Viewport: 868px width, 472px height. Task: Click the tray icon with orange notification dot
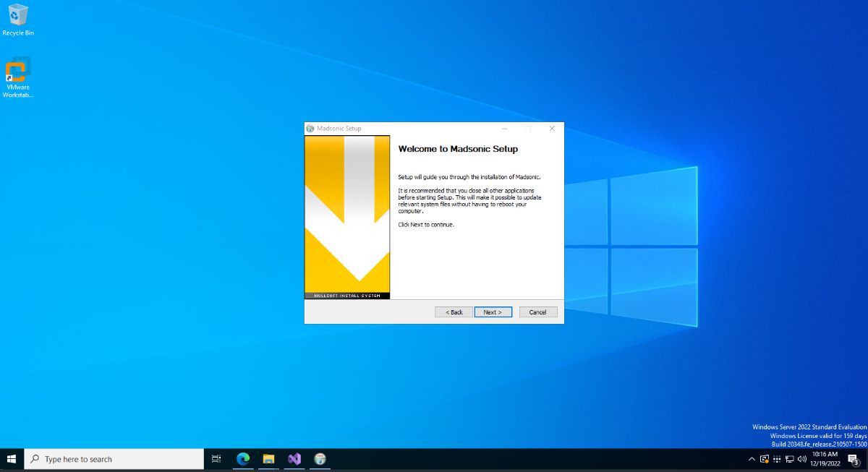764,459
